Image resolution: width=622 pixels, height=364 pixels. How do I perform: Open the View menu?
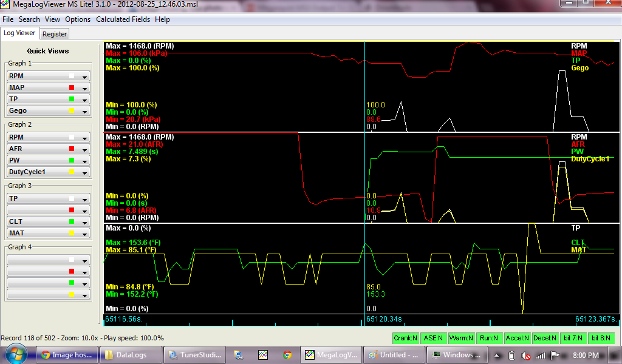tap(52, 19)
